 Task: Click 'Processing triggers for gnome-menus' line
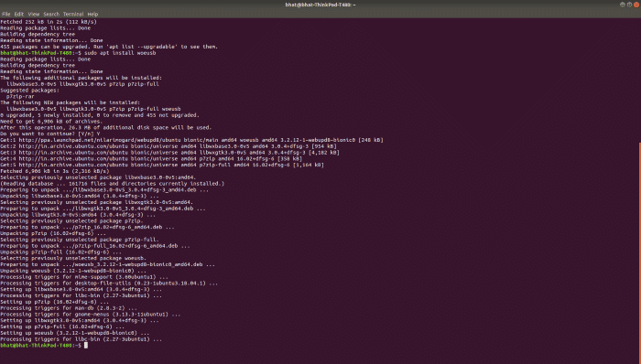click(x=91, y=315)
